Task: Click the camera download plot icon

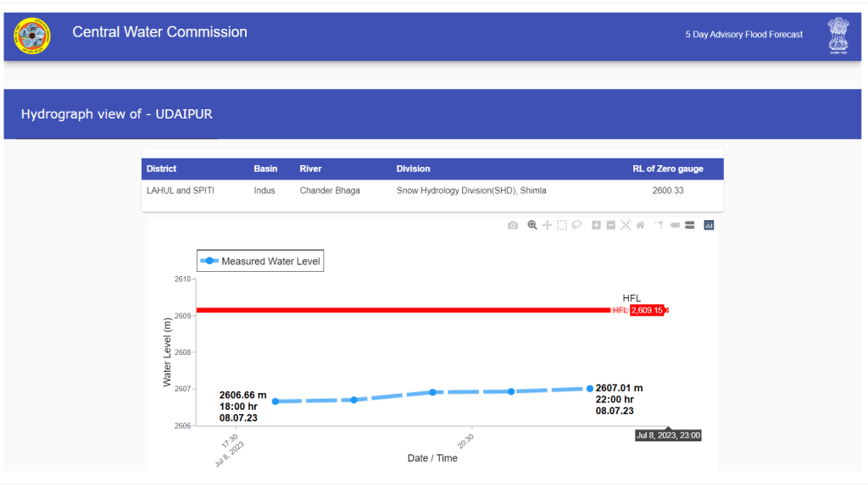Action: [513, 225]
